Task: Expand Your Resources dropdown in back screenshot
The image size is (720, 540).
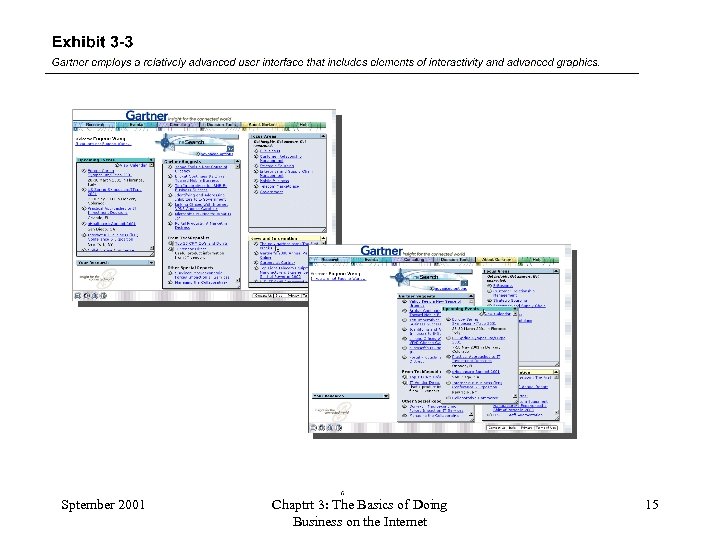Action: [151, 263]
